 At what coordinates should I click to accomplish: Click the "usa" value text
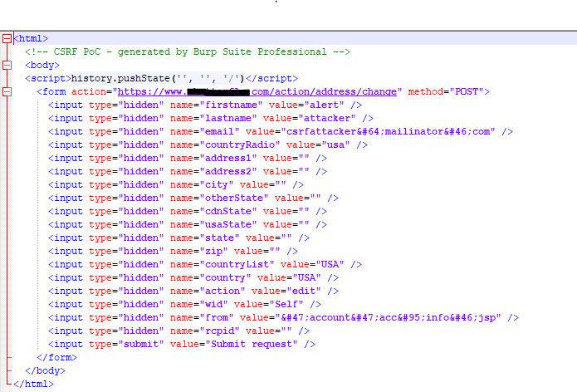click(336, 145)
